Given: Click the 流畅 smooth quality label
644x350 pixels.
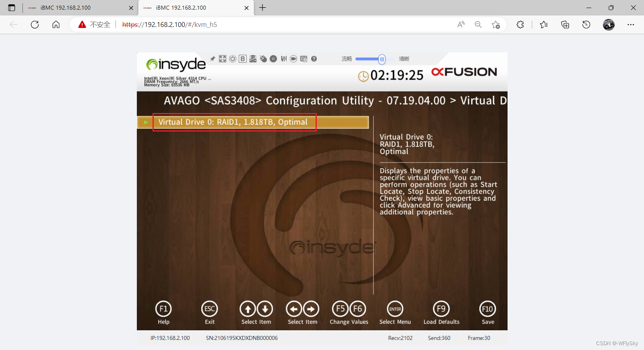Looking at the screenshot, I should (347, 59).
